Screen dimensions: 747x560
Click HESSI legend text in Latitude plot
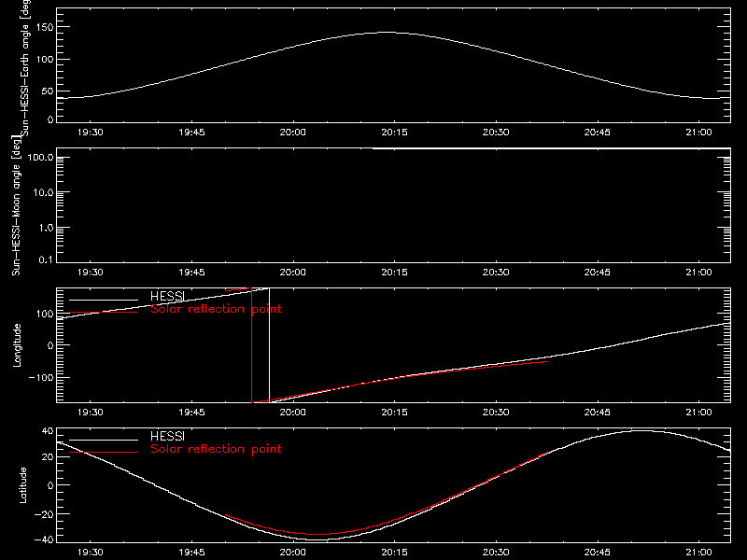pos(167,436)
